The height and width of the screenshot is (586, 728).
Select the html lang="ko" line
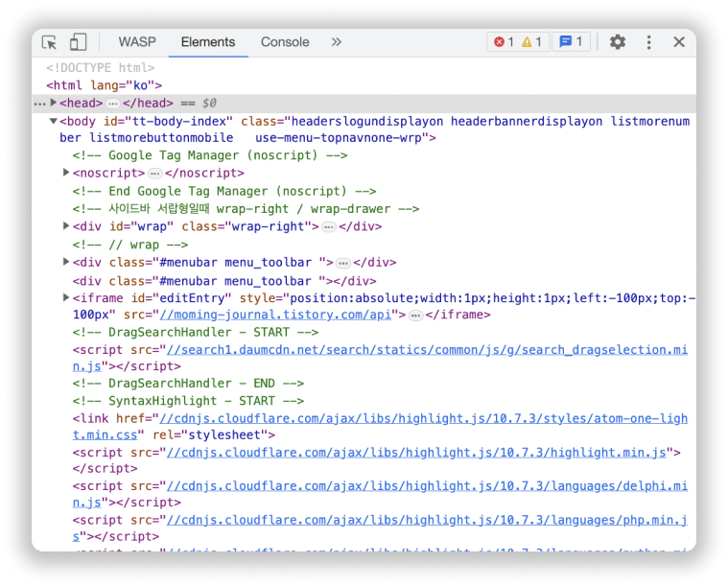coord(104,85)
